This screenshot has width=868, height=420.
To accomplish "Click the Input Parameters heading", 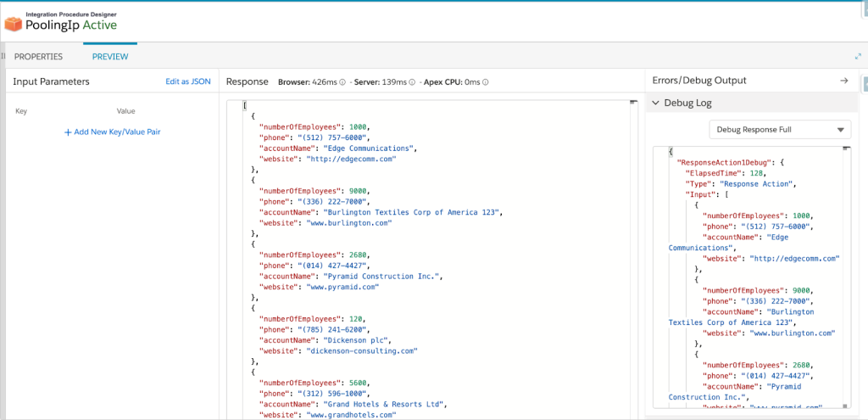I will click(51, 81).
